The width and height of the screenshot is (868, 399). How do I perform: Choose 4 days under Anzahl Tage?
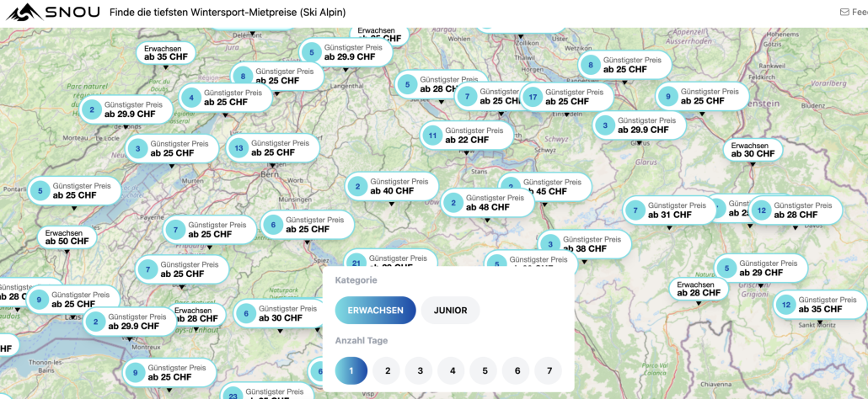(x=452, y=370)
